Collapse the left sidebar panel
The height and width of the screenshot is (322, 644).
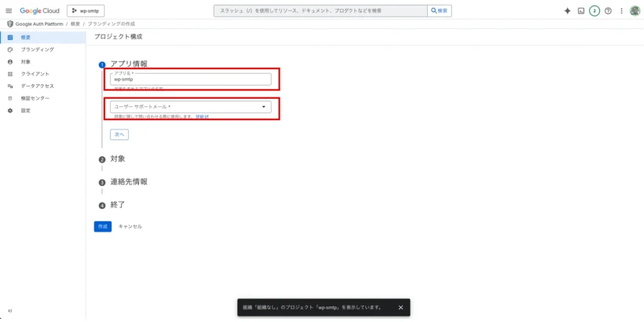point(9,311)
